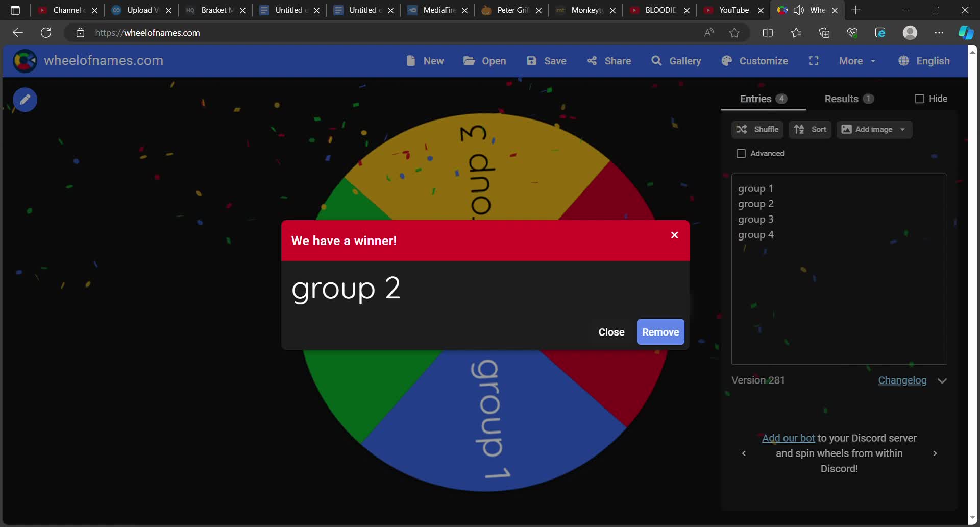This screenshot has width=980, height=527.
Task: Open the wheel editor pencil icon
Action: point(25,99)
